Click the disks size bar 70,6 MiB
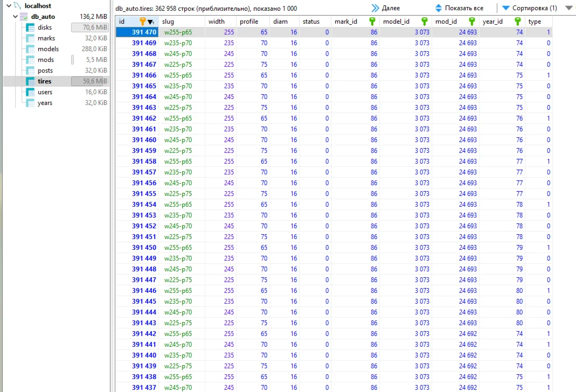576x392 pixels. (x=90, y=27)
